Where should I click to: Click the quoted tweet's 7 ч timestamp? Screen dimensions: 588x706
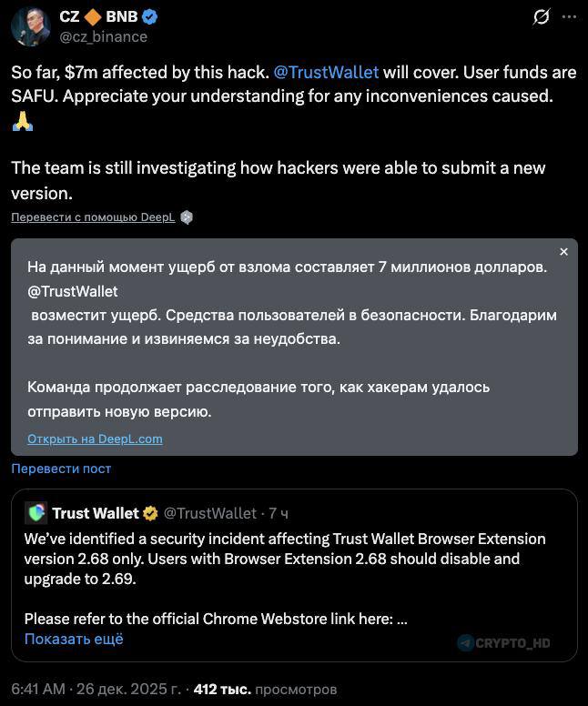point(279,513)
